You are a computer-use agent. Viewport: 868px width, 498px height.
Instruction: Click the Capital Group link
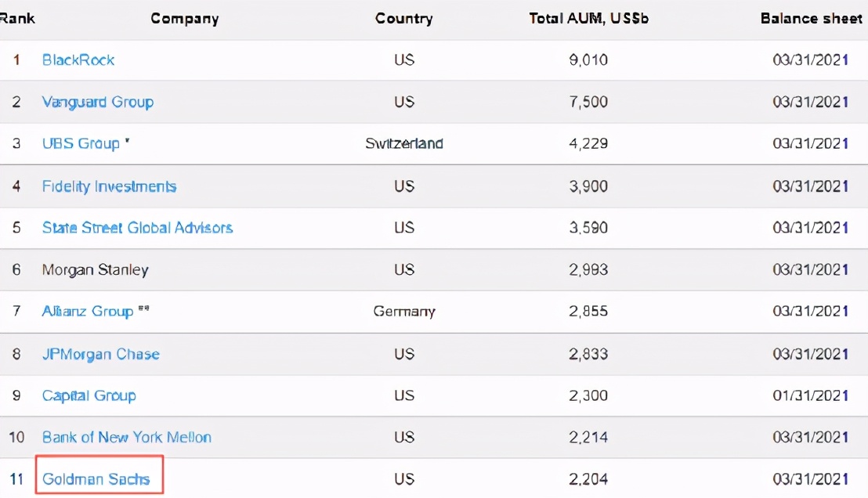click(x=89, y=395)
